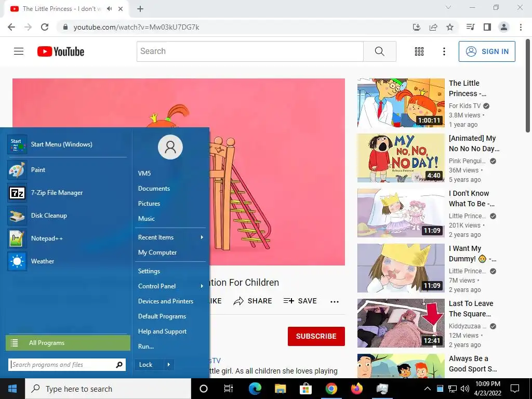Open Default Programs

click(x=162, y=316)
